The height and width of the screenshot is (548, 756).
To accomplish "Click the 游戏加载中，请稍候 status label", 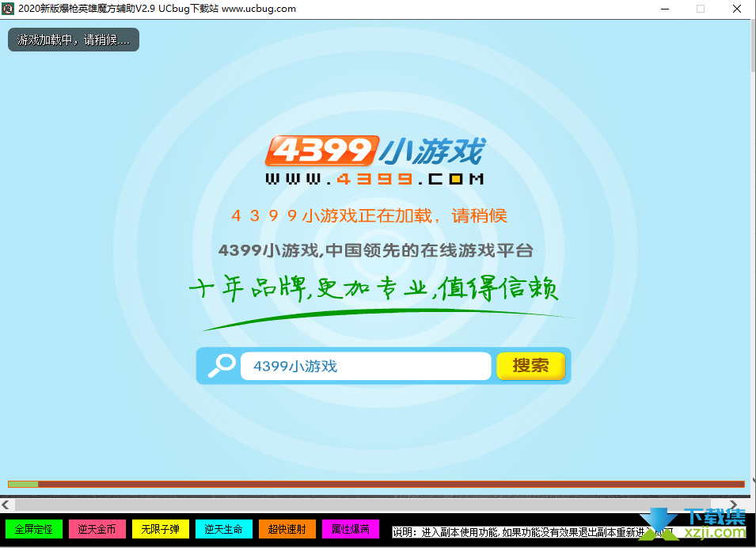I will (x=74, y=40).
